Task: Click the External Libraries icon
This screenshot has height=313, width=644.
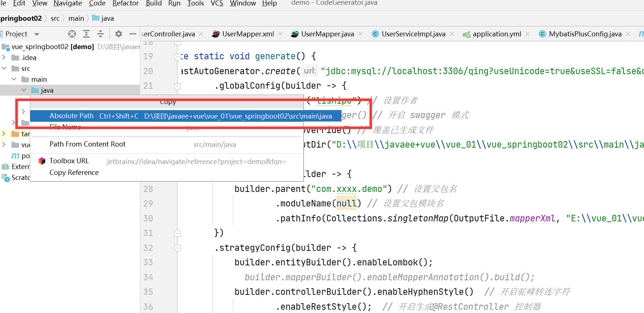Action: coord(5,166)
